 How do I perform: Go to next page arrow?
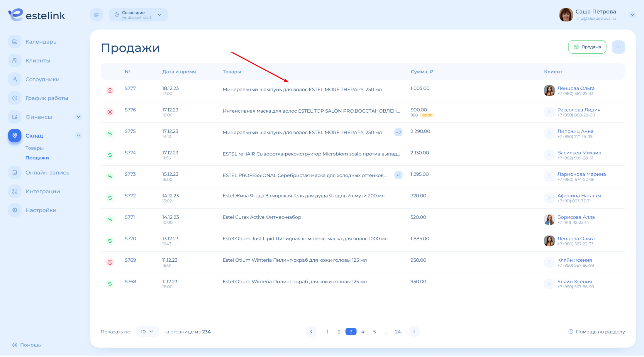coord(414,331)
